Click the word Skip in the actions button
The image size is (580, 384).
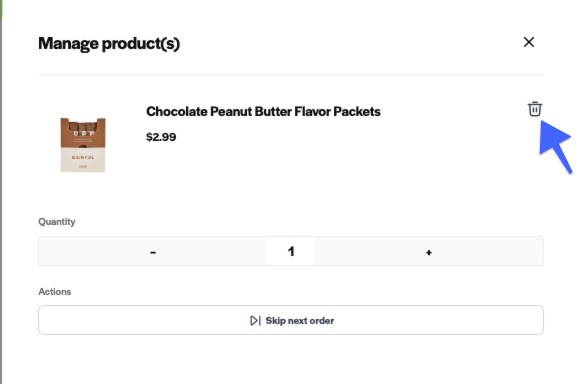[x=275, y=320]
